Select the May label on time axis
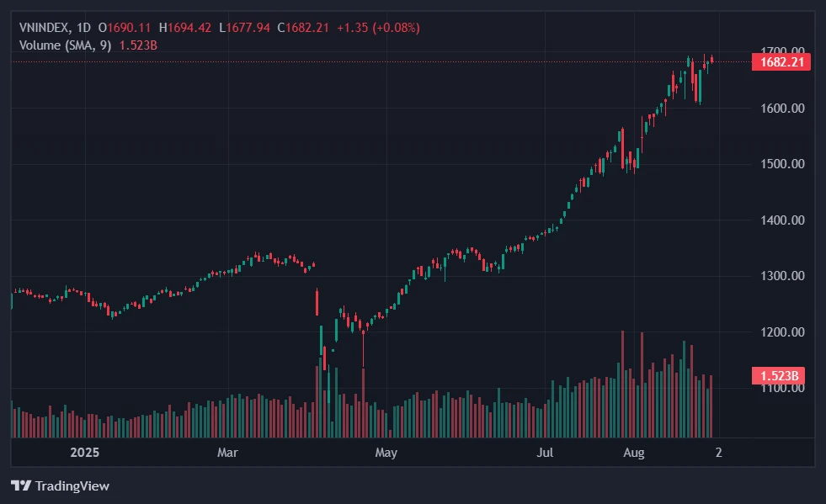This screenshot has width=826, height=504. (386, 453)
